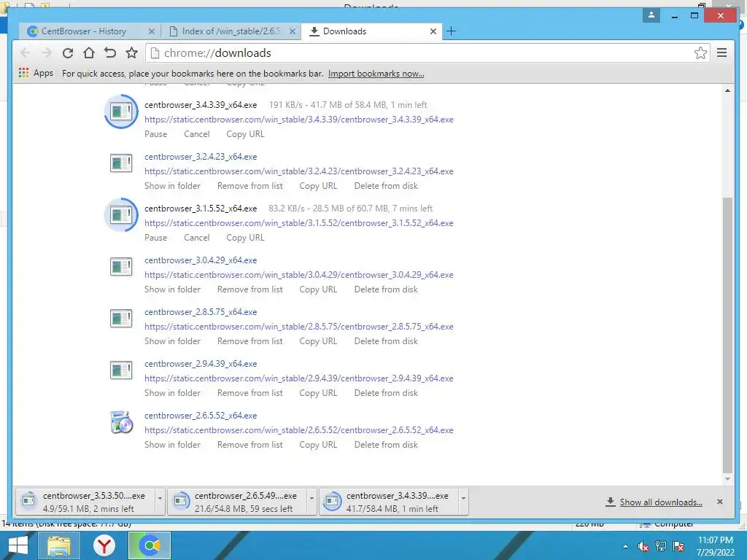Click file icon of centbrowser_2.8.5.75_x64.exe
This screenshot has width=747, height=560.
coord(121,319)
